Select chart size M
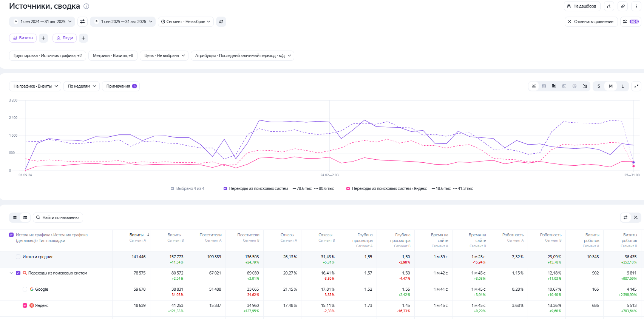 pos(611,86)
